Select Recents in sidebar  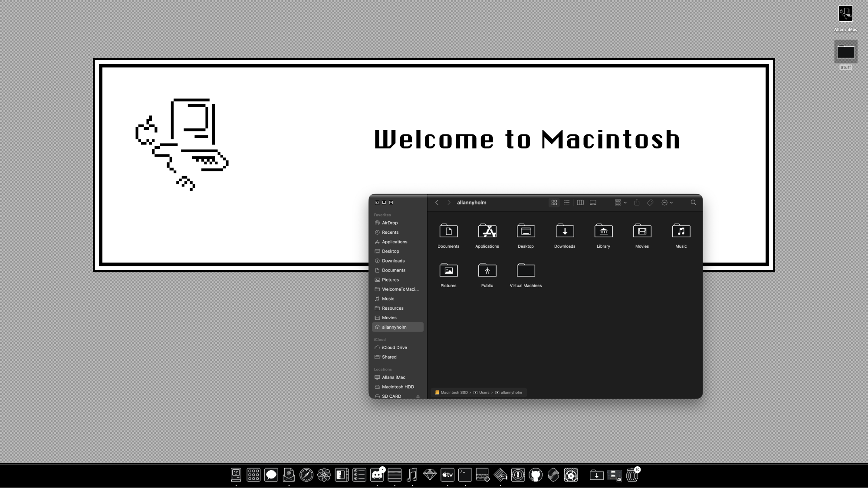(x=398, y=232)
